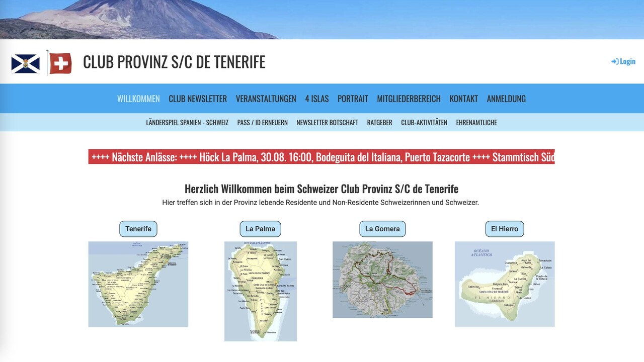Open the El Hierro island map image
This screenshot has height=362, width=644.
tap(505, 284)
